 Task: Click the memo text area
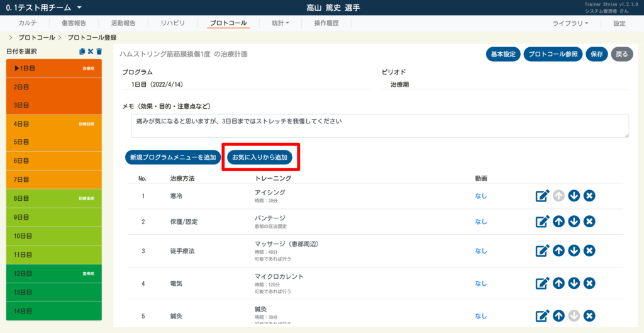click(x=380, y=126)
